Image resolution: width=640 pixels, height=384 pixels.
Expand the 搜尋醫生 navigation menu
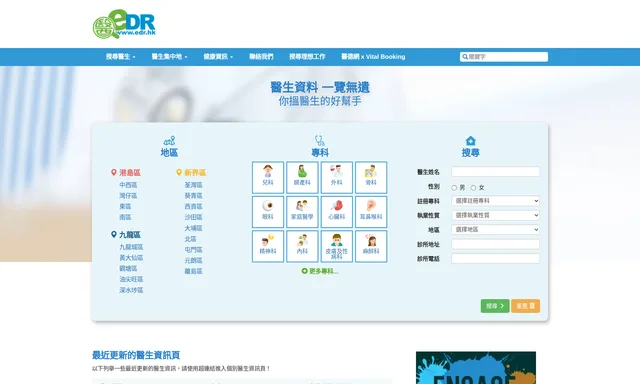coord(121,57)
